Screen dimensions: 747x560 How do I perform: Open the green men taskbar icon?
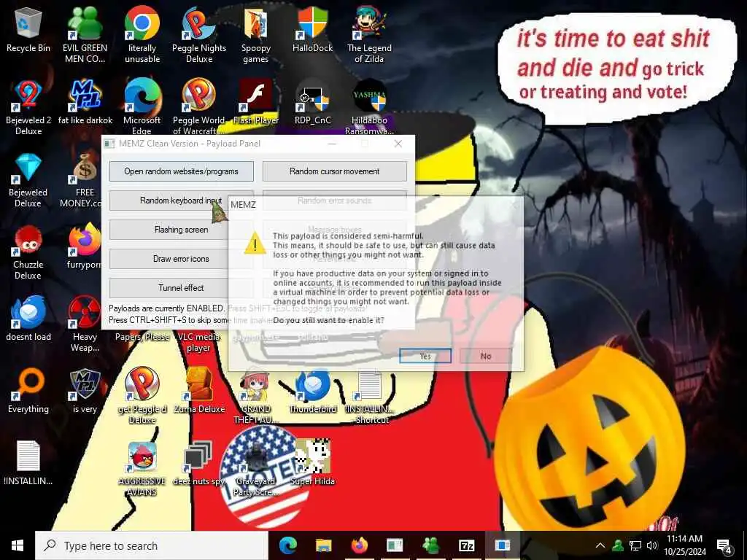click(430, 545)
